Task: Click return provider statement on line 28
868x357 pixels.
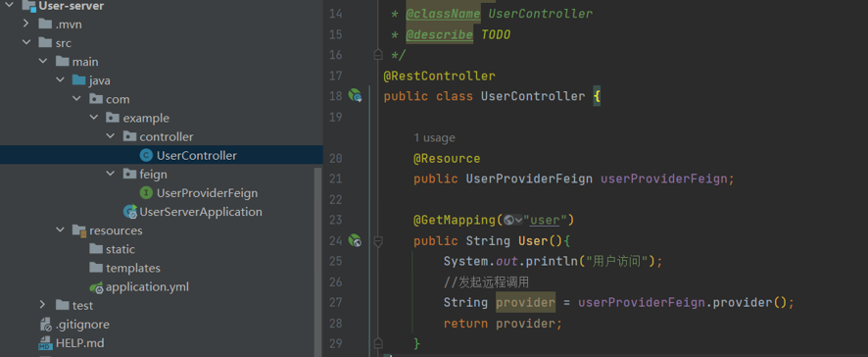Action: [503, 324]
